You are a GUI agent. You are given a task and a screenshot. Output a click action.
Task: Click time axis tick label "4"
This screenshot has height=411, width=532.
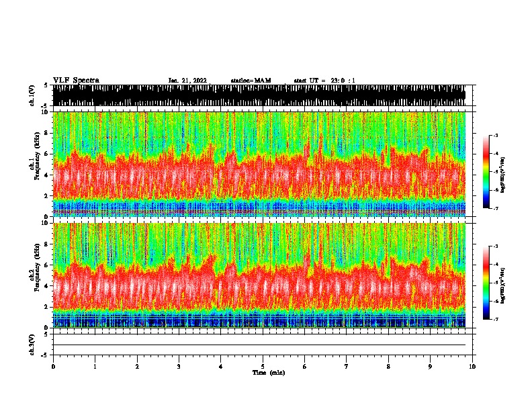click(221, 367)
